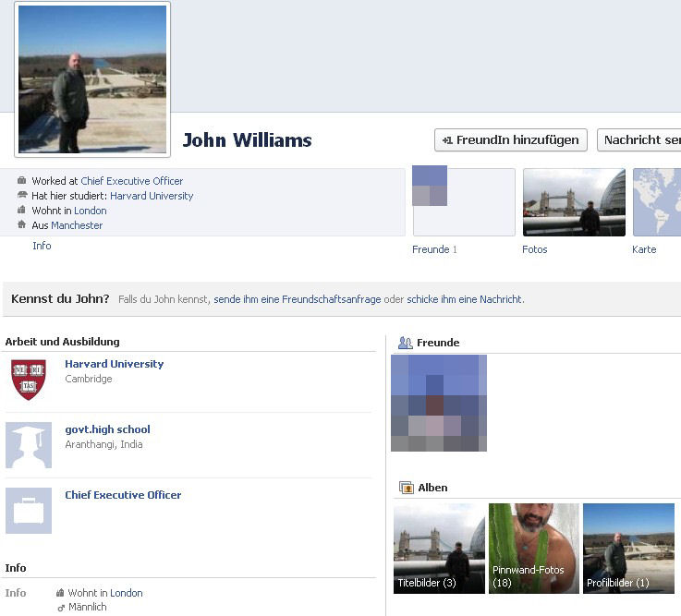Click the Alben photo album icon
This screenshot has width=681, height=616.
[407, 488]
